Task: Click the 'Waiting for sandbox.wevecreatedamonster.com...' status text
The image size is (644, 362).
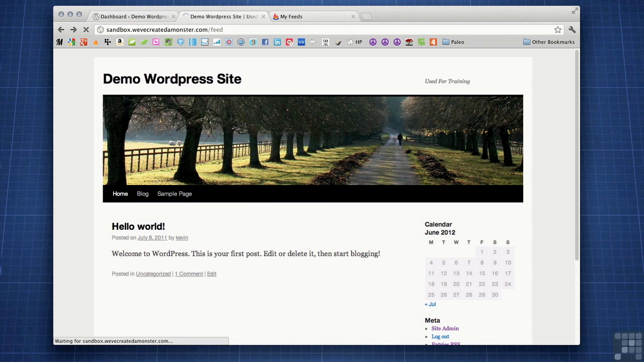Action: [114, 341]
